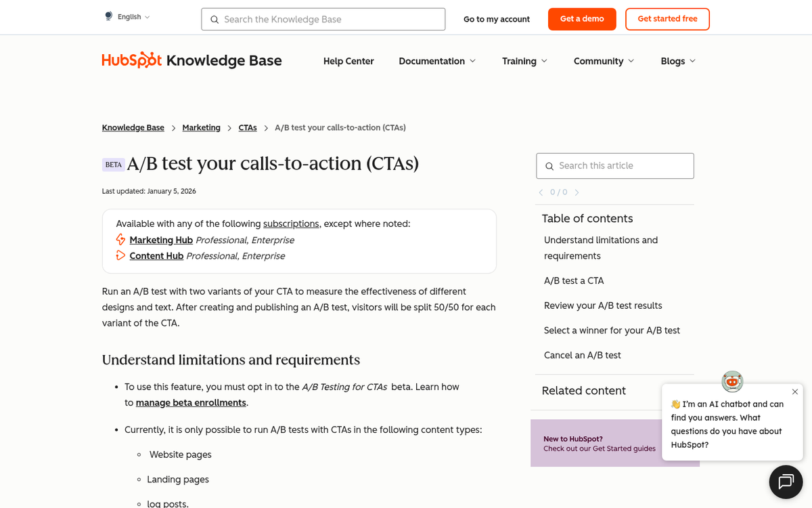The width and height of the screenshot is (812, 508).
Task: Click the Marketing Hub lightning bolt icon
Action: (x=120, y=240)
